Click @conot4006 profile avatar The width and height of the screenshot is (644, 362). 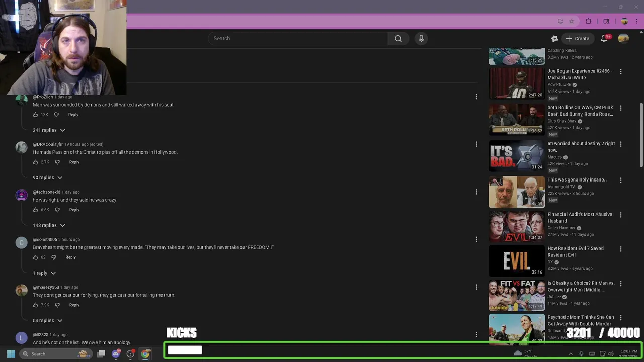pos(21,243)
